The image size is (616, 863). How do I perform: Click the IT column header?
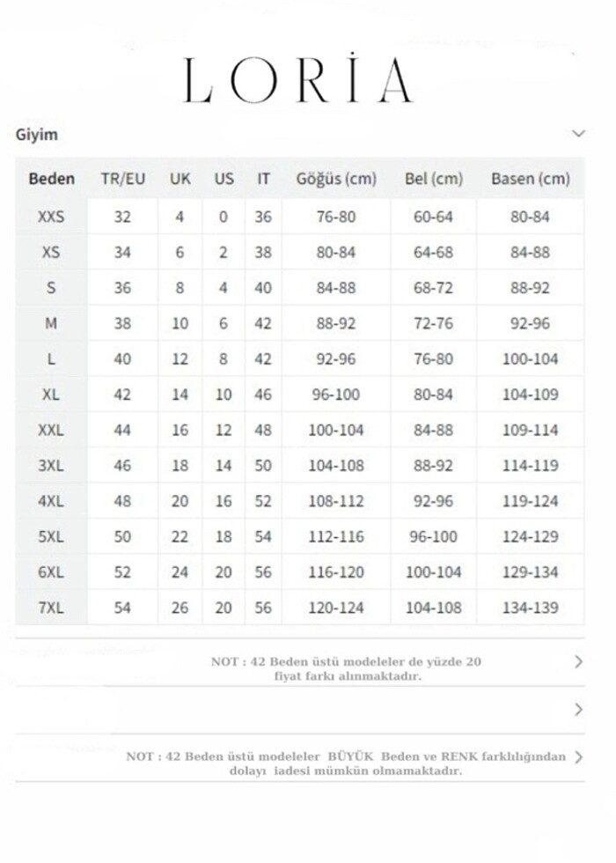point(263,179)
